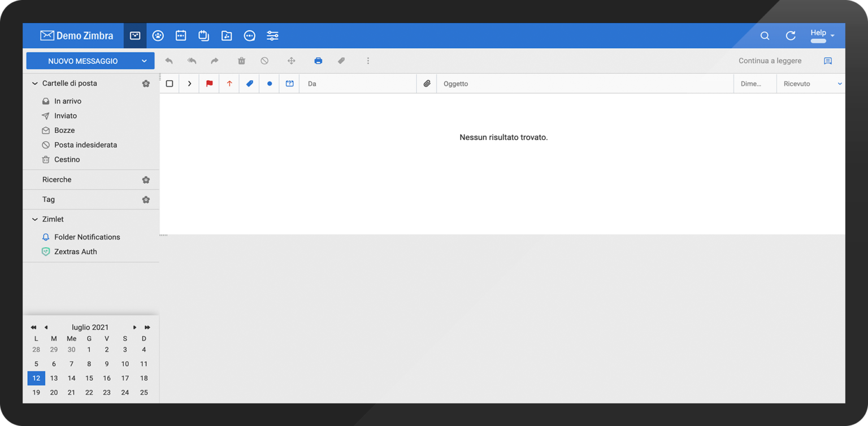Open the Ricevuto column dropdown arrow
The height and width of the screenshot is (426, 868).
pos(840,84)
